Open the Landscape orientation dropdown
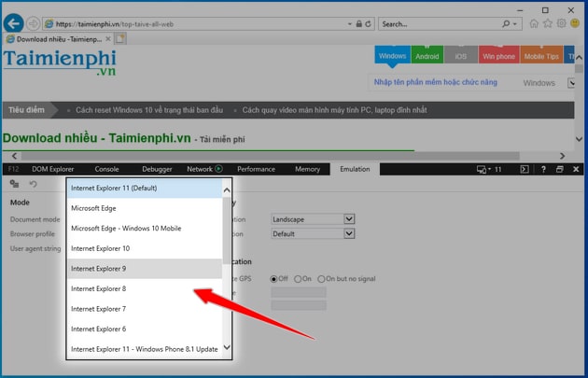The height and width of the screenshot is (378, 588). click(x=313, y=219)
